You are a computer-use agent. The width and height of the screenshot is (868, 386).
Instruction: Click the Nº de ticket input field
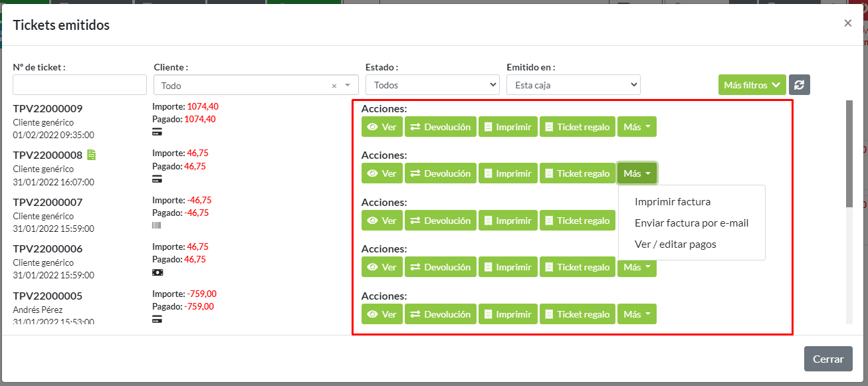[x=80, y=85]
